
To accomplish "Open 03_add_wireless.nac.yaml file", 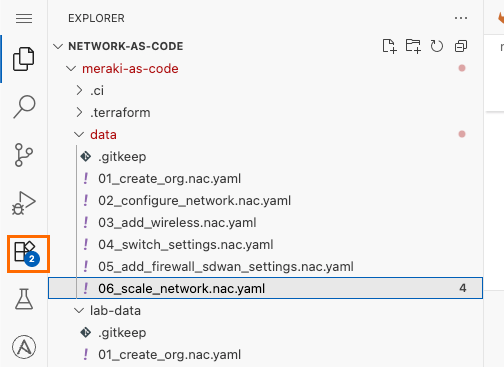I will tap(265, 223).
